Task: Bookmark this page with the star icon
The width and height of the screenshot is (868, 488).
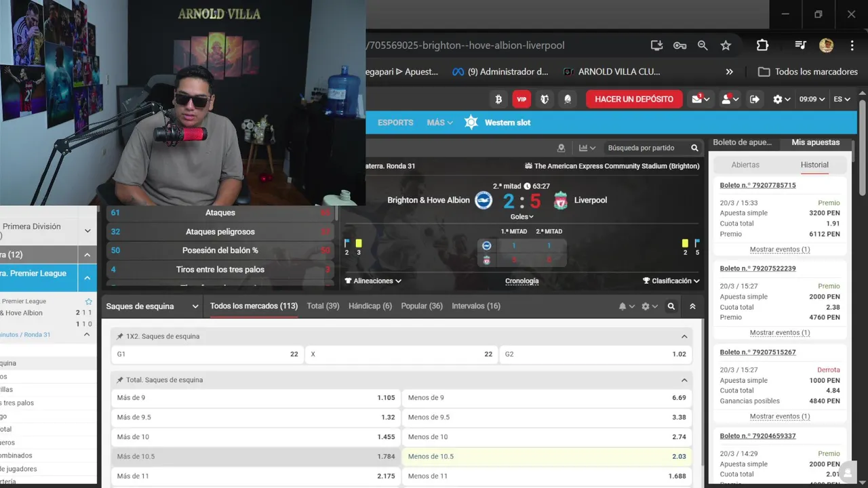Action: (x=726, y=45)
